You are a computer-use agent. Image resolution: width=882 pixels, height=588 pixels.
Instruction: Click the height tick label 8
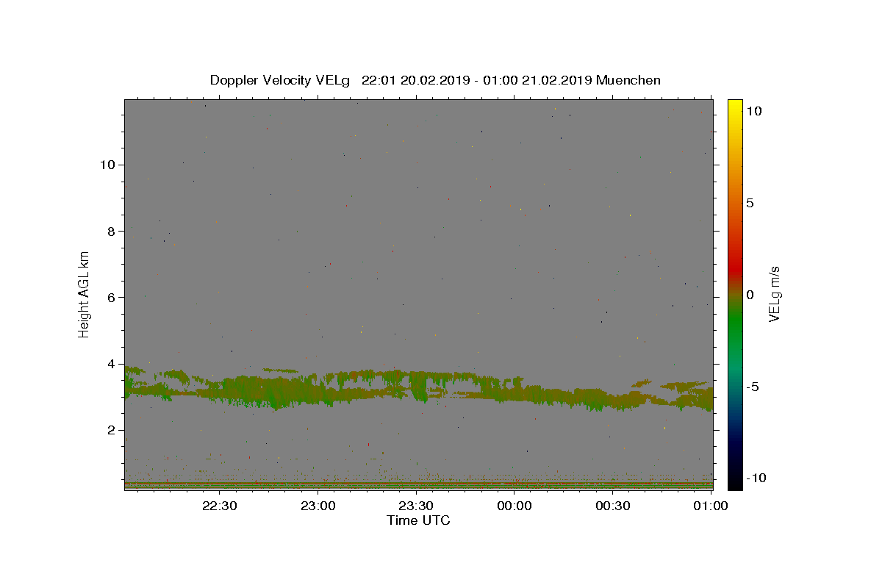tap(110, 231)
